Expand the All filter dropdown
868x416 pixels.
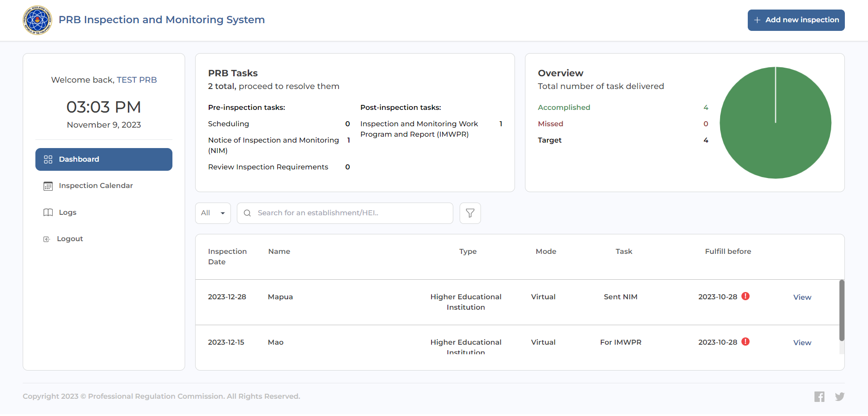[x=213, y=213]
